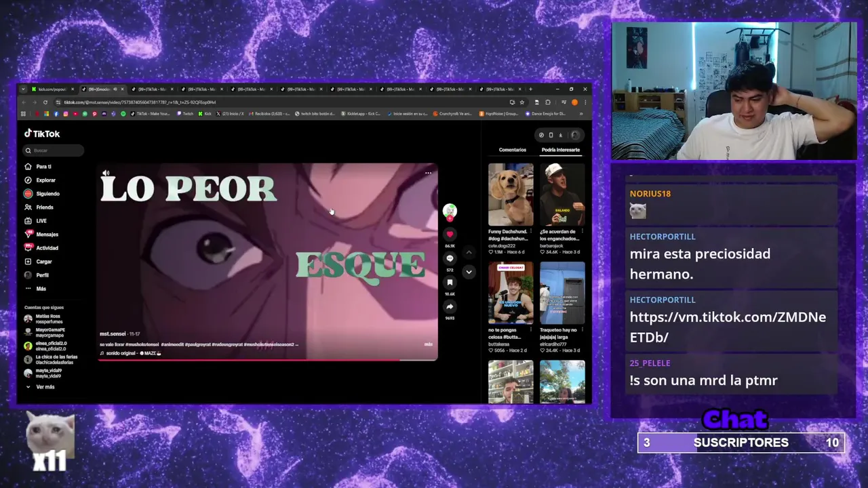Open elnea_oficial2.0 followed account
Viewport: 868px width, 488px height.
[46, 346]
